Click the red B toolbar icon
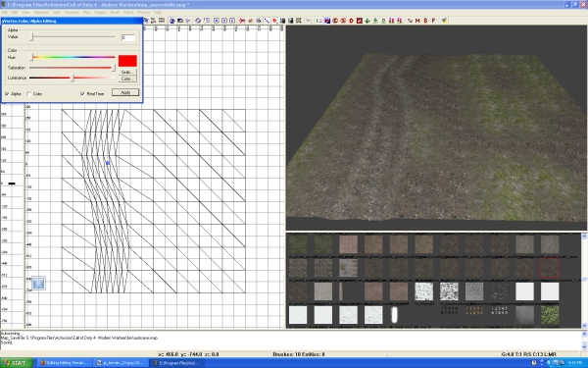 point(425,21)
